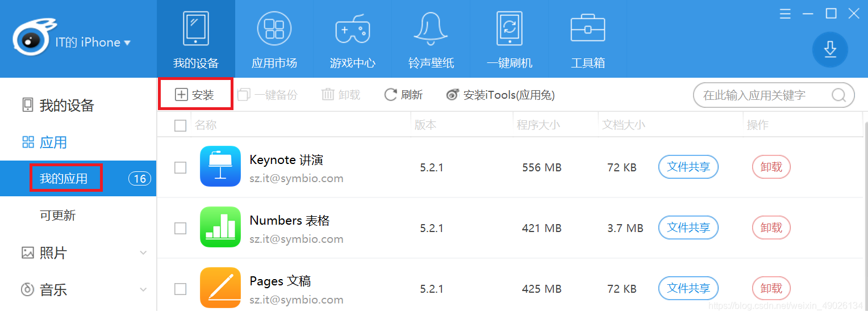Image resolution: width=868 pixels, height=316 pixels.
Task: Open the 铃声壁纸 ringtone wallpaper tab
Action: pos(431,39)
